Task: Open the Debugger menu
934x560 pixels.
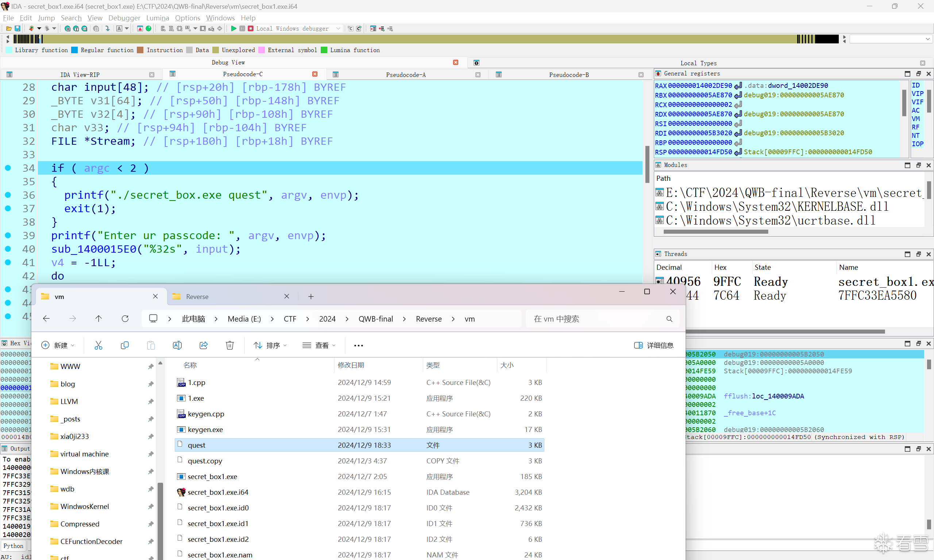Action: (124, 18)
